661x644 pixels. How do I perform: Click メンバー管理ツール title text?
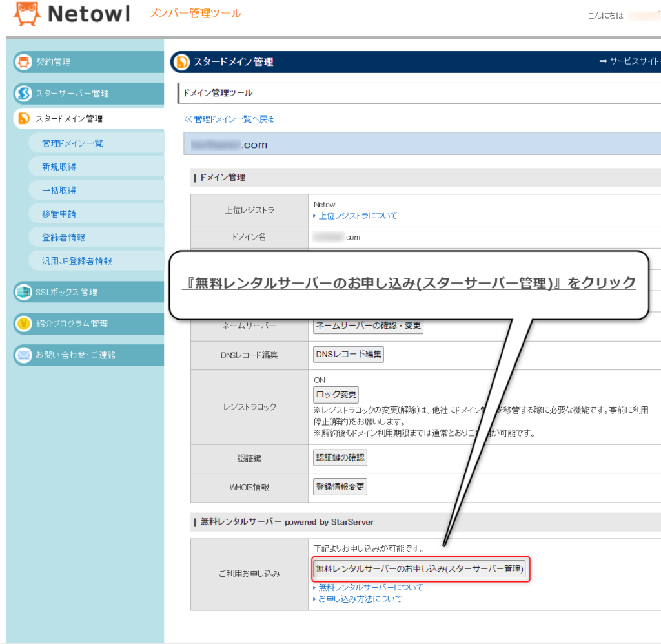(196, 14)
